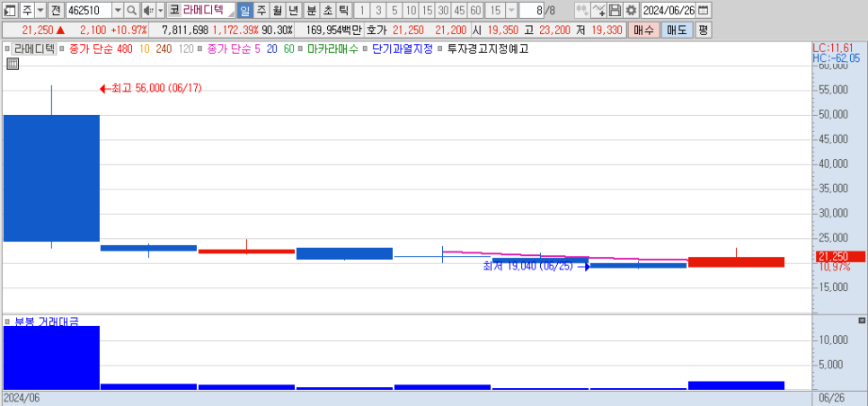The height and width of the screenshot is (406, 868).
Task: Click the stock search magnifier icon
Action: tap(132, 11)
